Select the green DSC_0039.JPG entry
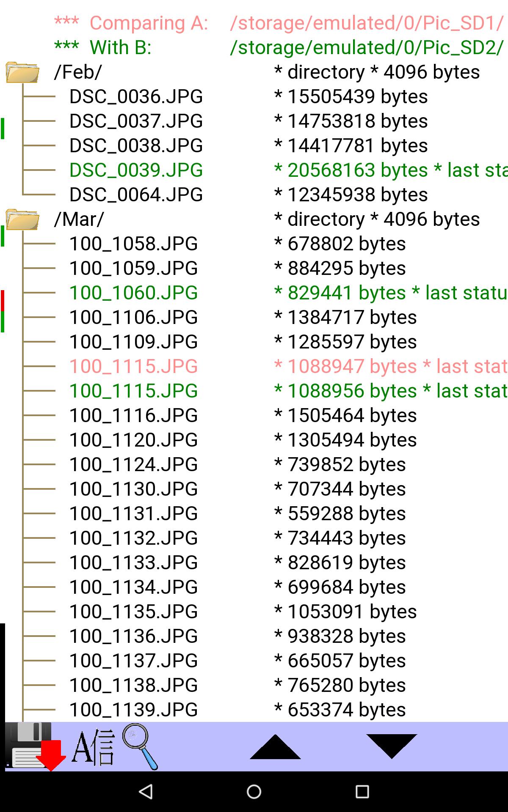The width and height of the screenshot is (508, 812). point(136,170)
